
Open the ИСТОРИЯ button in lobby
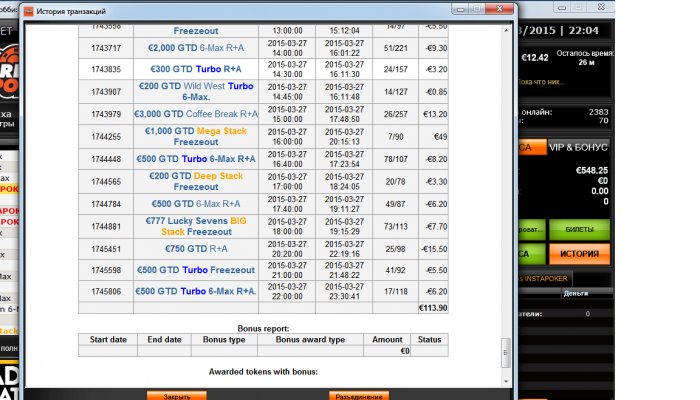(x=579, y=254)
